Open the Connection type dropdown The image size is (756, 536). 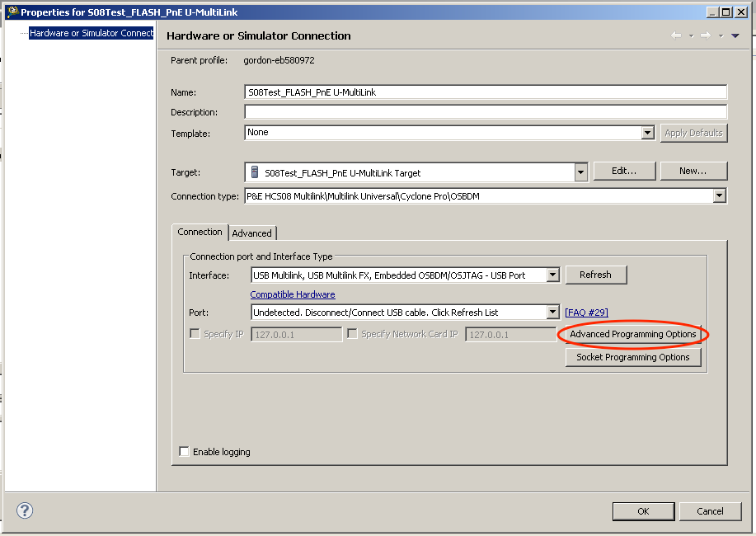720,195
